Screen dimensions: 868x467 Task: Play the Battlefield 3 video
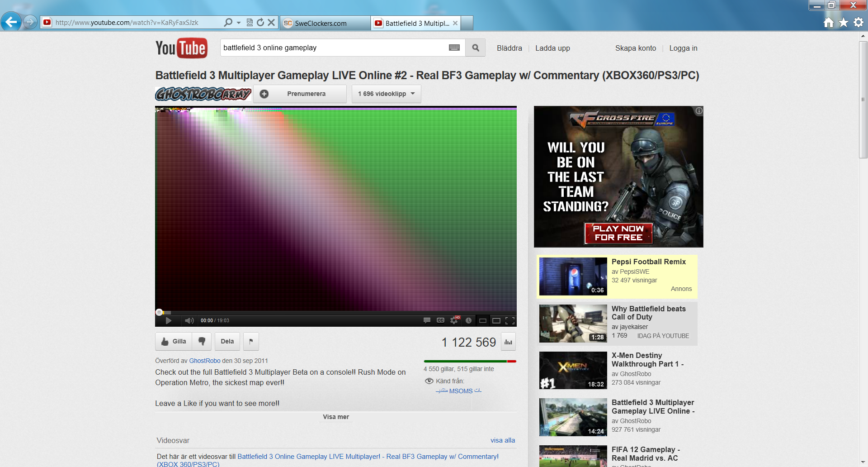[169, 320]
